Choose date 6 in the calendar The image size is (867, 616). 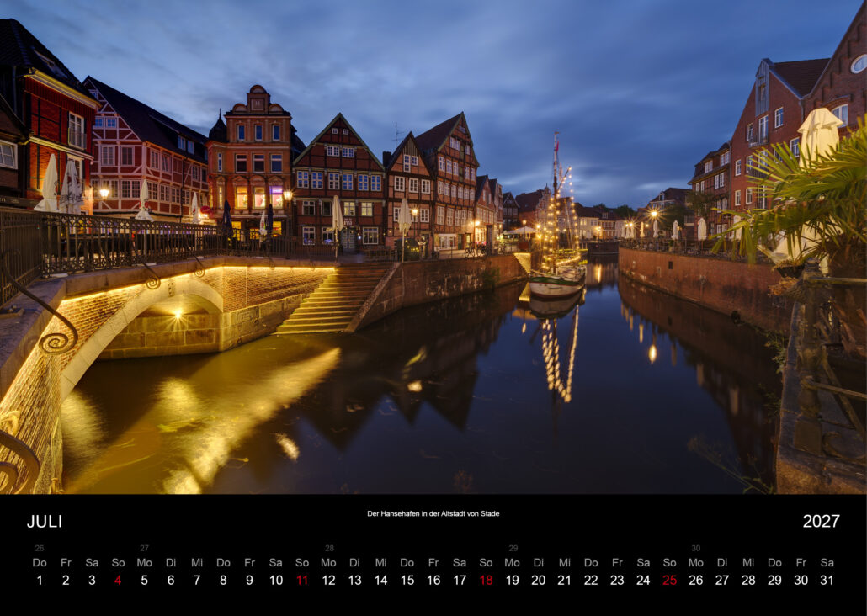(x=171, y=580)
